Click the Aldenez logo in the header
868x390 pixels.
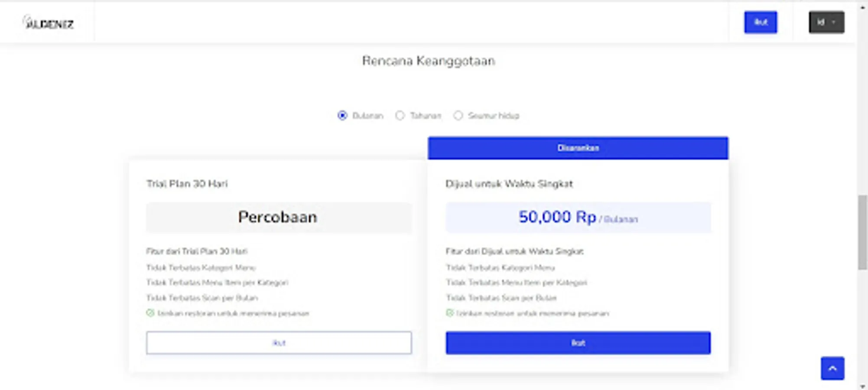point(49,23)
